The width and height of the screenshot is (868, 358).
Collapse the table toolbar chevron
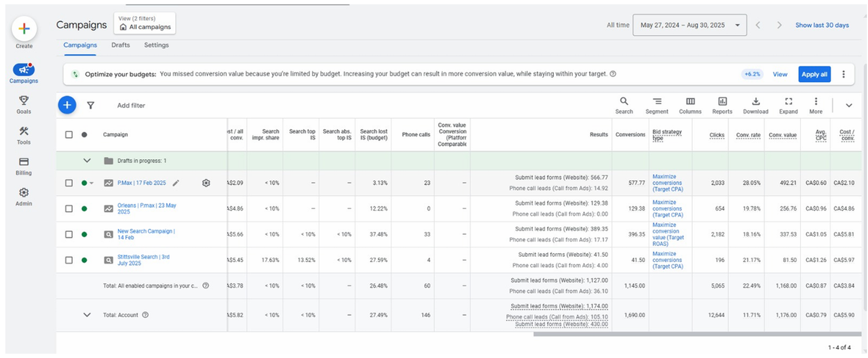click(848, 105)
